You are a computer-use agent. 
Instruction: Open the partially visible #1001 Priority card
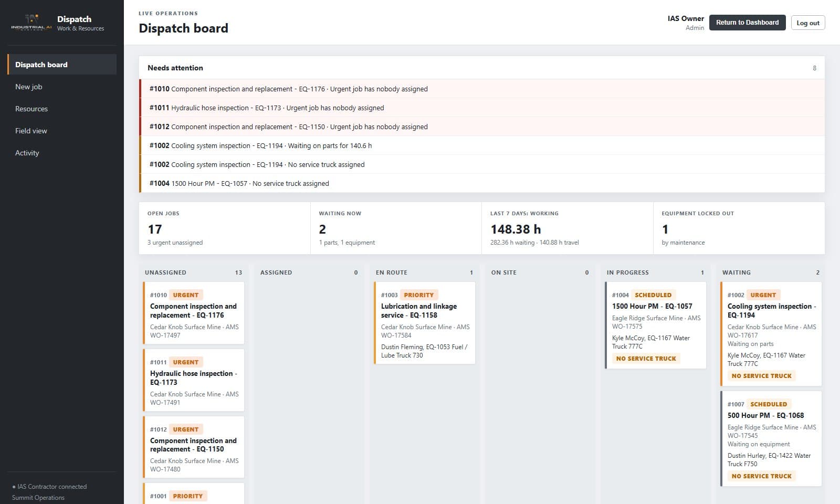click(x=194, y=493)
